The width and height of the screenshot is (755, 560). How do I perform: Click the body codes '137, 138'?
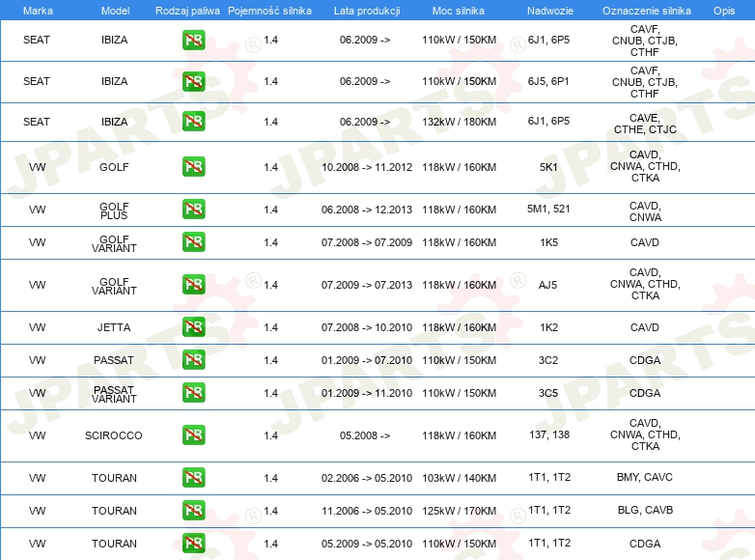tap(549, 434)
